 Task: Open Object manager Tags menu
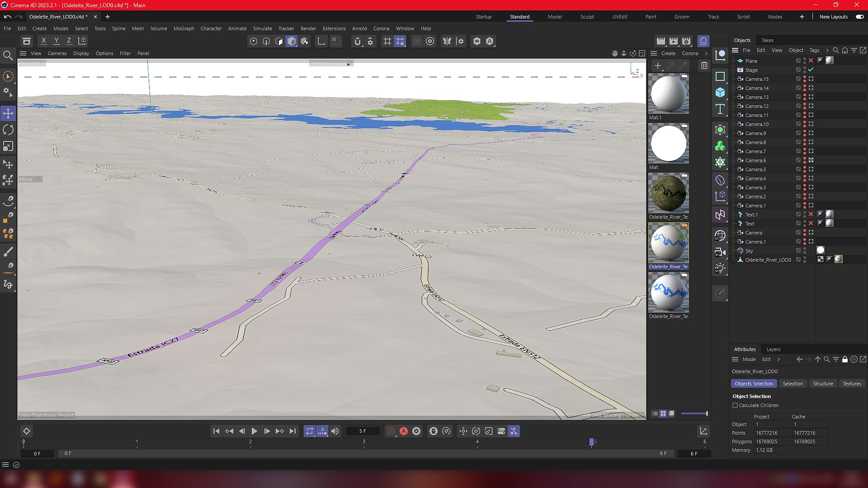tap(814, 50)
